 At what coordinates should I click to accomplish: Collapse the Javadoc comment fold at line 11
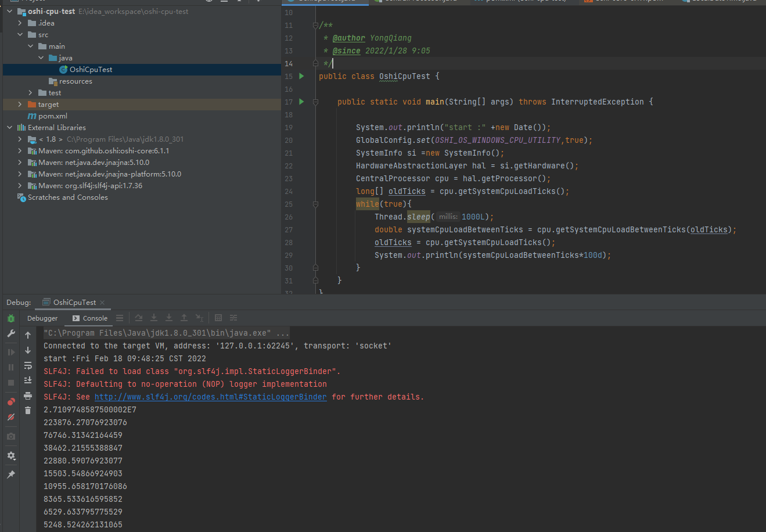314,25
